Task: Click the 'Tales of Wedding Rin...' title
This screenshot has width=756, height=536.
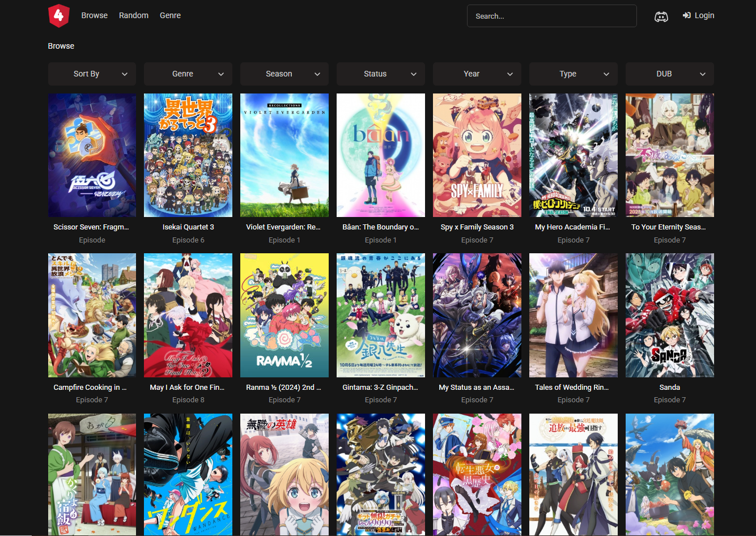Action: 572,387
